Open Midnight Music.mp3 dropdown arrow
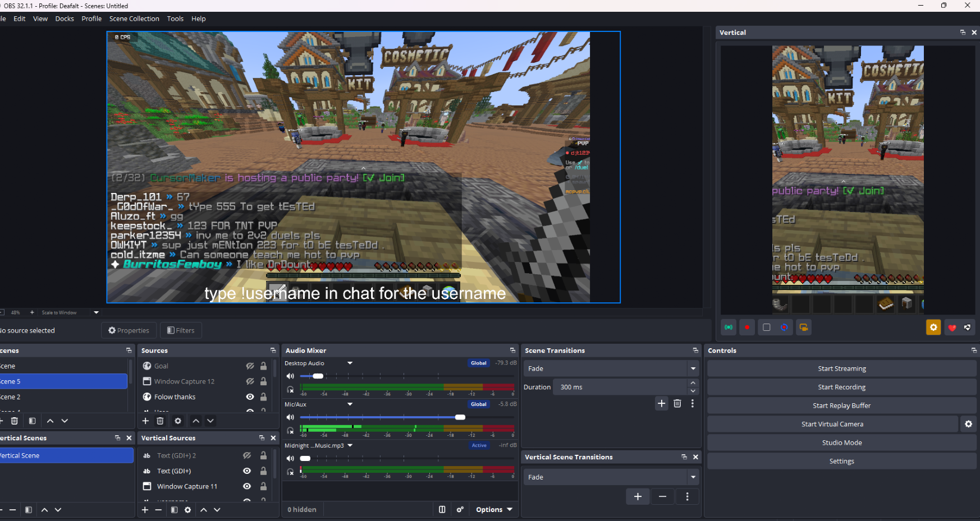Viewport: 980px width, 521px height. click(350, 445)
